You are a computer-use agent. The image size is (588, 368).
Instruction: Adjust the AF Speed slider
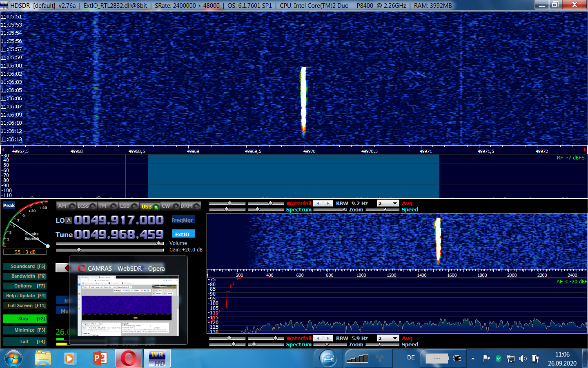coord(382,345)
